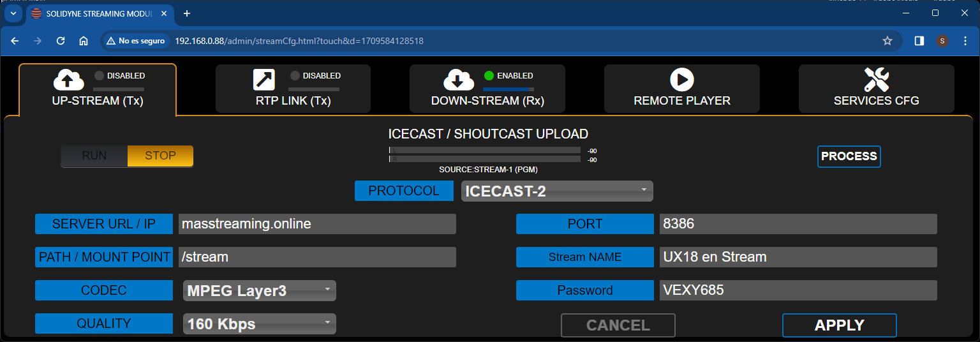Image resolution: width=980 pixels, height=342 pixels.
Task: Select the SOLIDYNE STREAMING MODULE browser tab
Action: [x=100, y=13]
